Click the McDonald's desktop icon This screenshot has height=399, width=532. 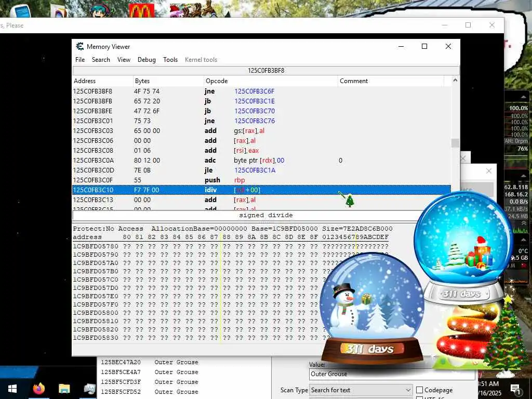pyautogui.click(x=141, y=10)
